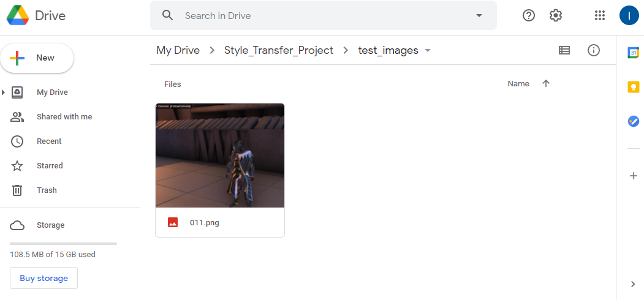The height and width of the screenshot is (300, 644).
Task: Click the Buy storage button
Action: 44,278
